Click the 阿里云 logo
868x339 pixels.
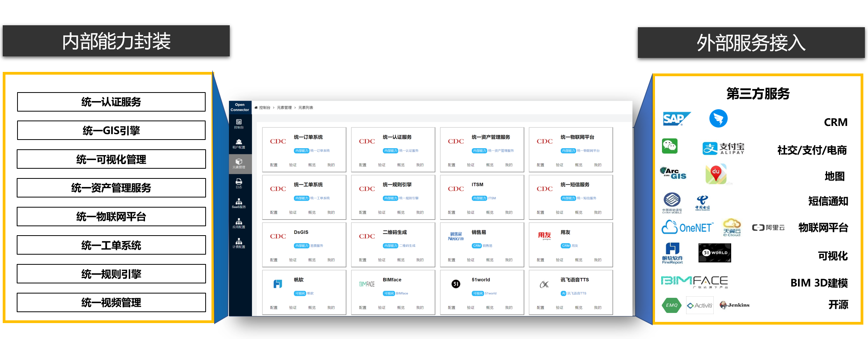[x=768, y=228]
